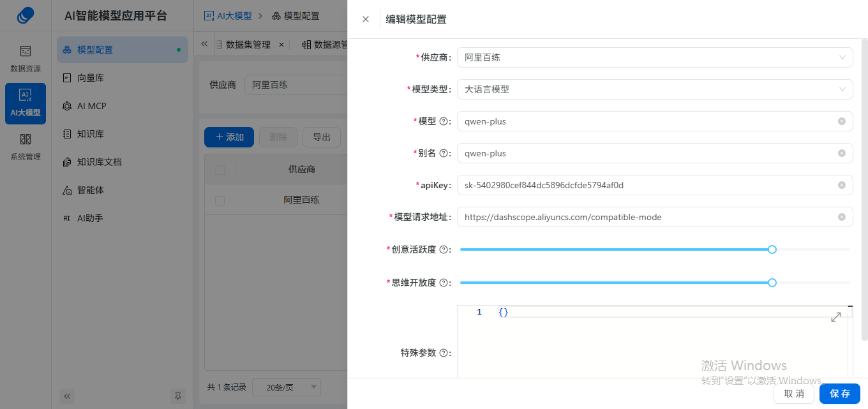The height and width of the screenshot is (409, 868).
Task: Click help icon next to 模型 label
Action: click(444, 121)
